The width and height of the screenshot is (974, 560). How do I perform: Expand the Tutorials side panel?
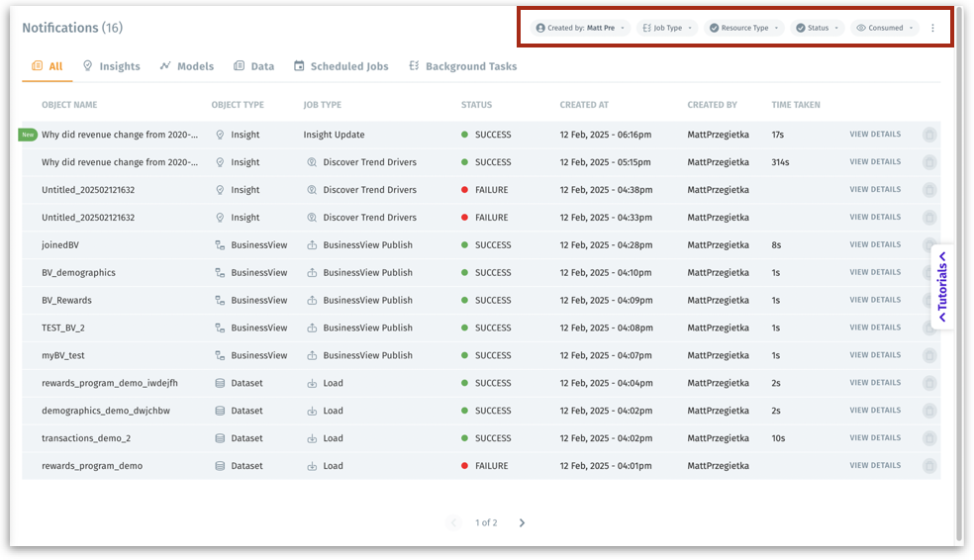tap(942, 287)
